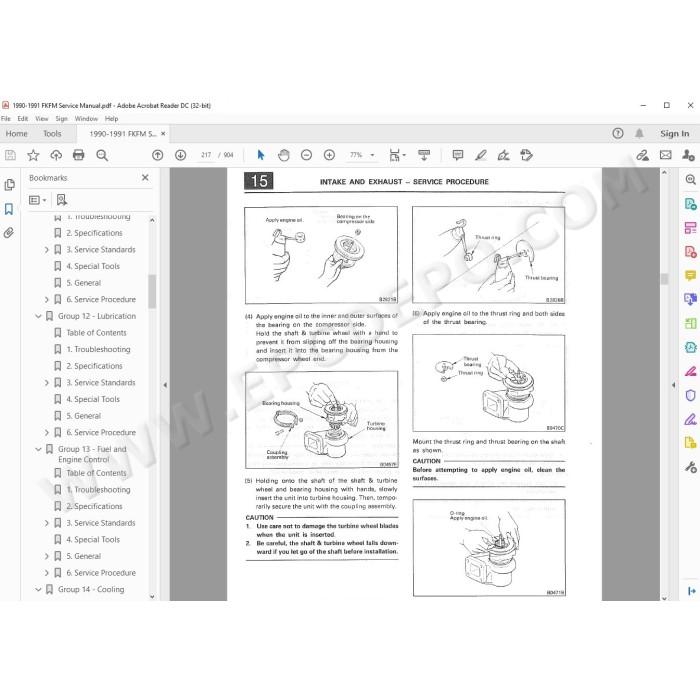
Task: Zoom out with minus icon
Action: tap(306, 155)
